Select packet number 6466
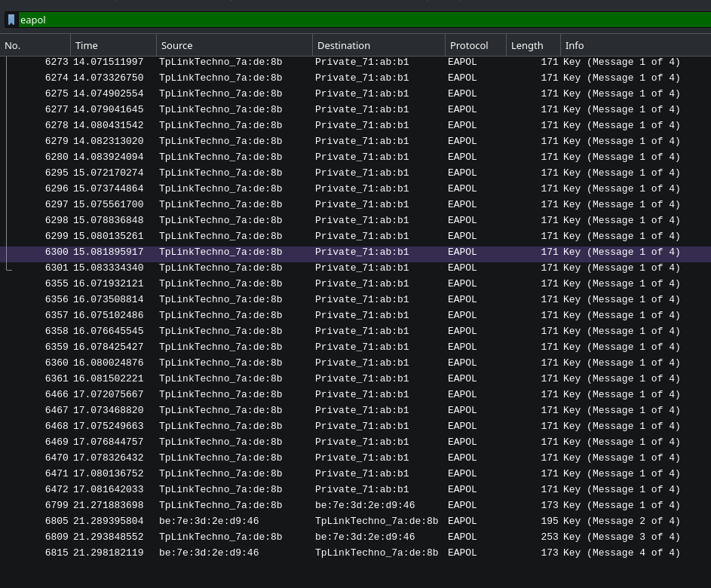The image size is (711, 588). (302, 394)
